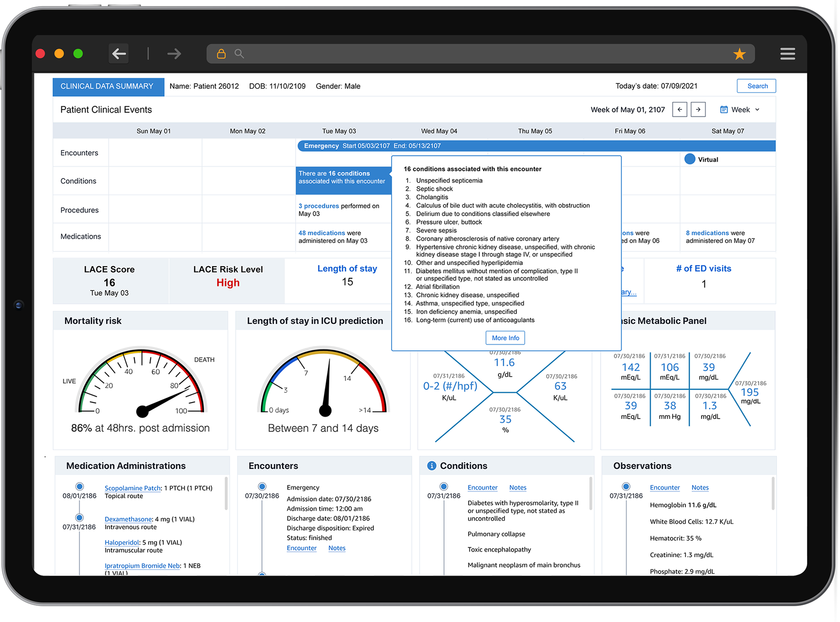Click the green window zoom button
This screenshot has width=840, height=622.
click(78, 53)
